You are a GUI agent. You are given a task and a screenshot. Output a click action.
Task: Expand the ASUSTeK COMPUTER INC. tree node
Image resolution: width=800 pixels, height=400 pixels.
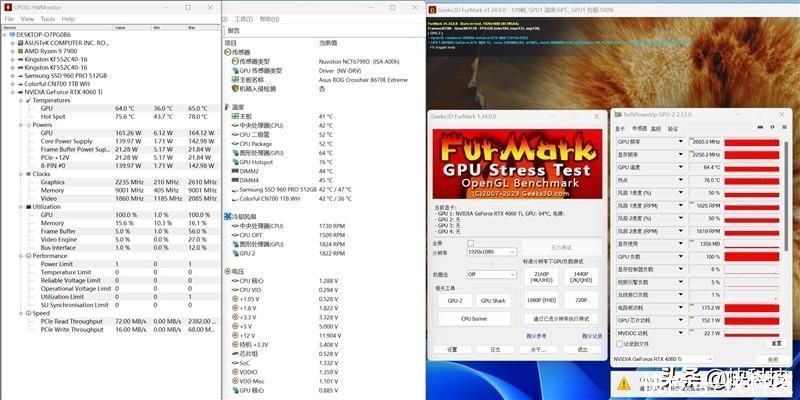click(x=13, y=43)
